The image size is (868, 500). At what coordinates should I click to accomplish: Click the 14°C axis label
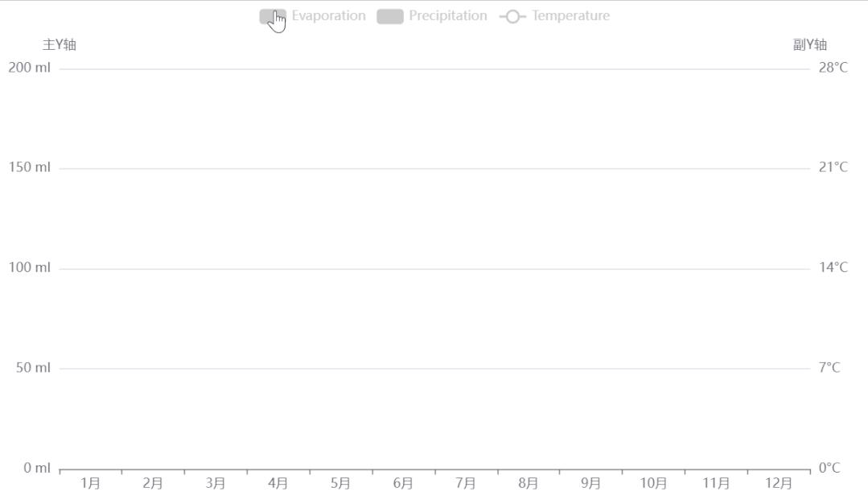833,267
